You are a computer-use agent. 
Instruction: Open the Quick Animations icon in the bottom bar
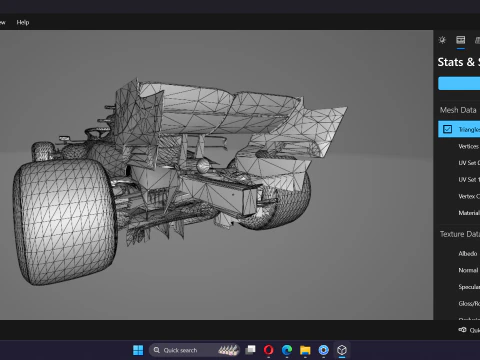[x=462, y=330]
